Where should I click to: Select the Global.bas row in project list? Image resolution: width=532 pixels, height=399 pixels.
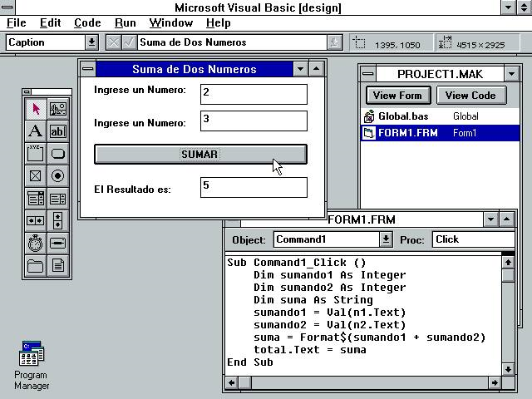pyautogui.click(x=440, y=116)
